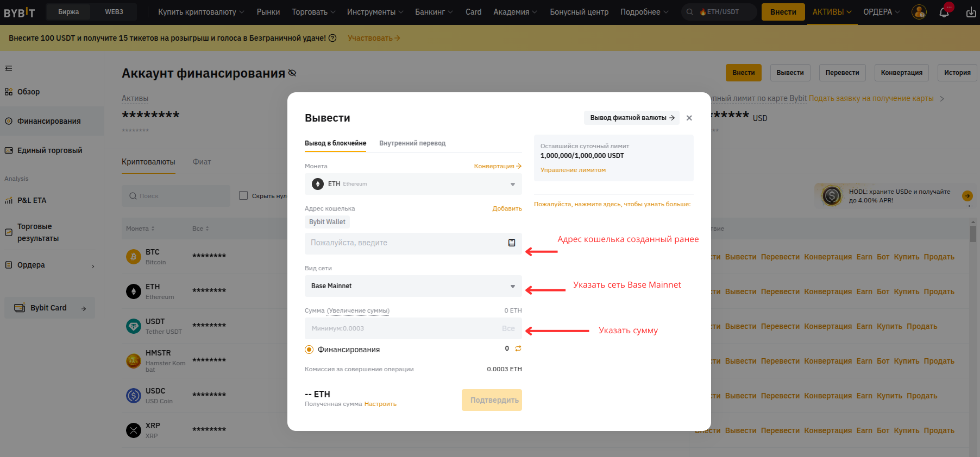980x457 pixels.
Task: Click the Bybit logo
Action: tap(20, 12)
